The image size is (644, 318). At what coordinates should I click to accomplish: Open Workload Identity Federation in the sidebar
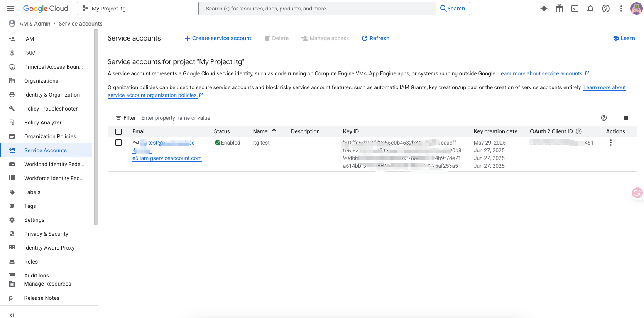(54, 164)
